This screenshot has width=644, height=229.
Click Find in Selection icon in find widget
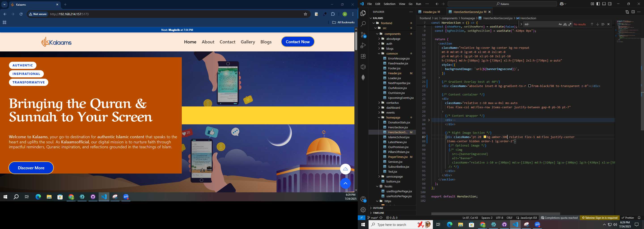[x=603, y=24]
